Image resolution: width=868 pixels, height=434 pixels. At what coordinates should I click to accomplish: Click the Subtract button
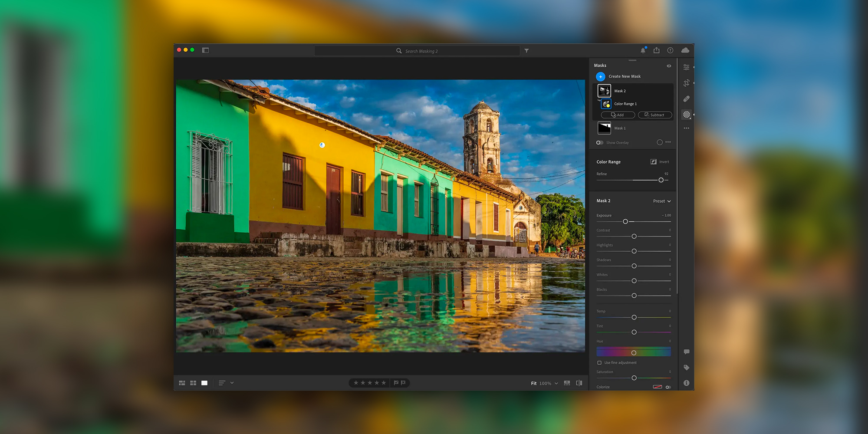pos(654,115)
